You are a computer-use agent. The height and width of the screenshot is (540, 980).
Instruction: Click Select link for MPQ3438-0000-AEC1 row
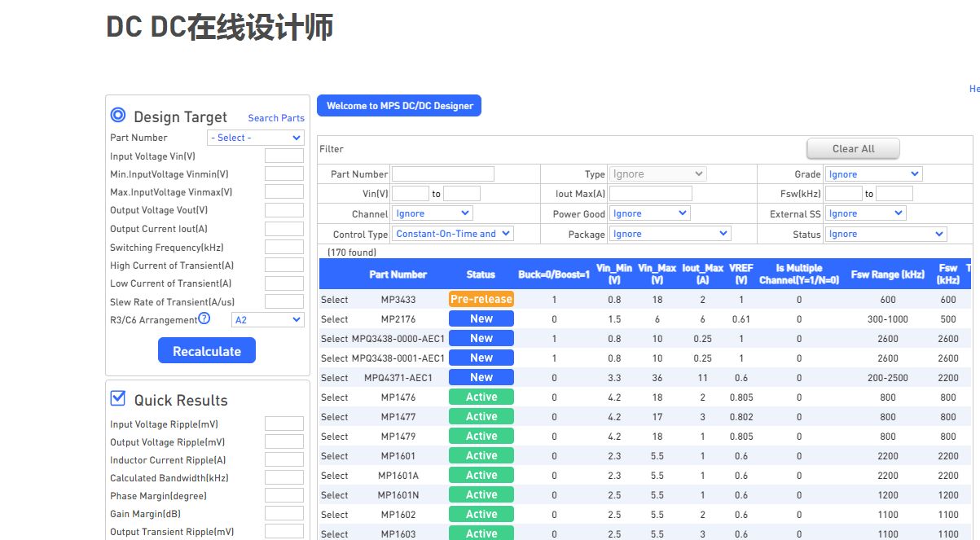pos(334,339)
